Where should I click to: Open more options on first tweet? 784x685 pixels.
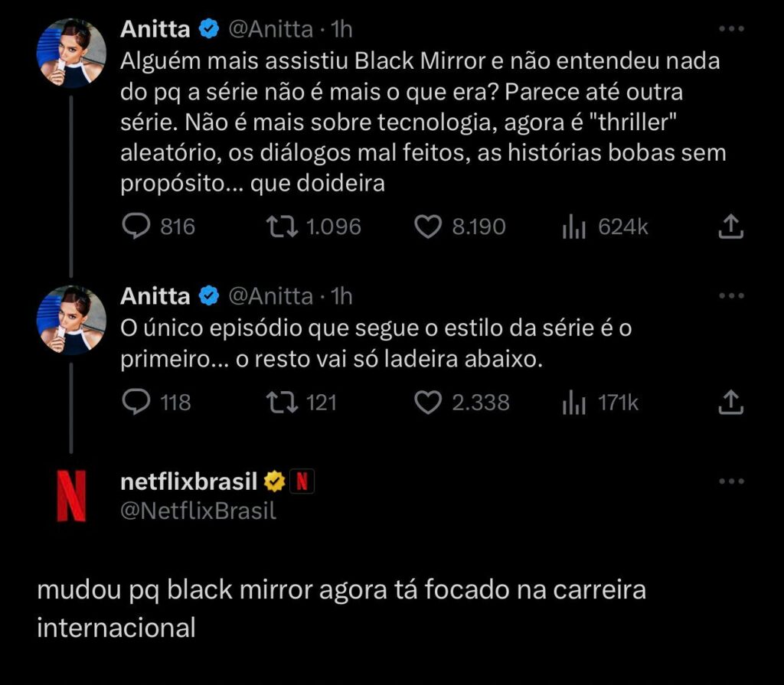coord(732,29)
